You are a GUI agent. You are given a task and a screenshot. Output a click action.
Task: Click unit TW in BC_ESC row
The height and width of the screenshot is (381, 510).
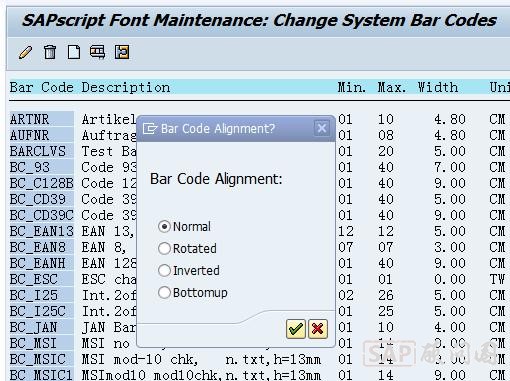pos(497,279)
